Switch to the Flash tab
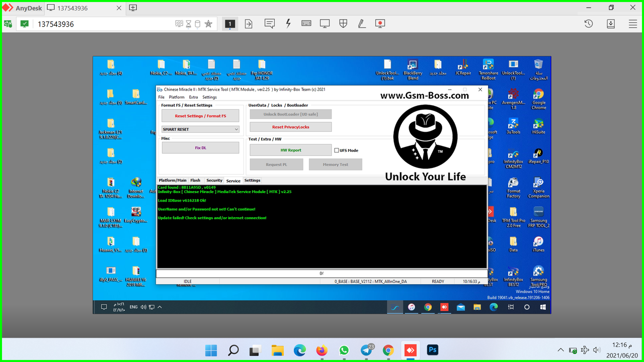644x362 pixels. (x=195, y=180)
